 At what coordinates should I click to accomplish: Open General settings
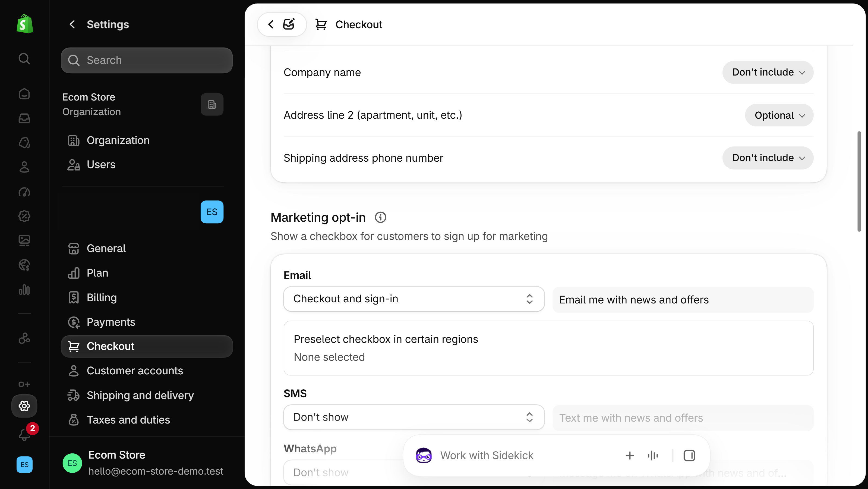click(147, 249)
